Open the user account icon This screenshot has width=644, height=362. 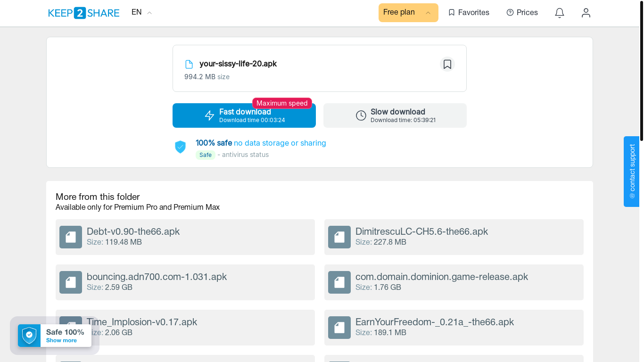point(586,13)
